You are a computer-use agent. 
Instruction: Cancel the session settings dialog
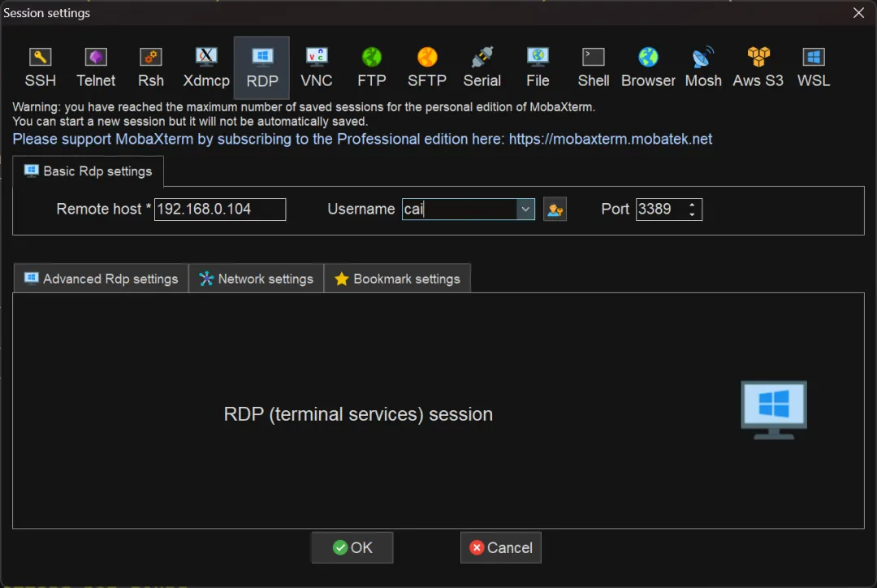click(500, 547)
